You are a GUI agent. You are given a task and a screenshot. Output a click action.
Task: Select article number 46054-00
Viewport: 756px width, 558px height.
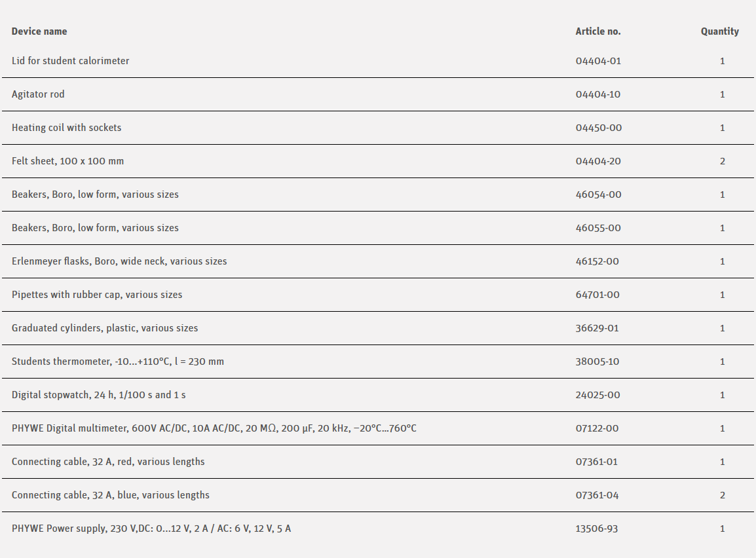pyautogui.click(x=598, y=195)
